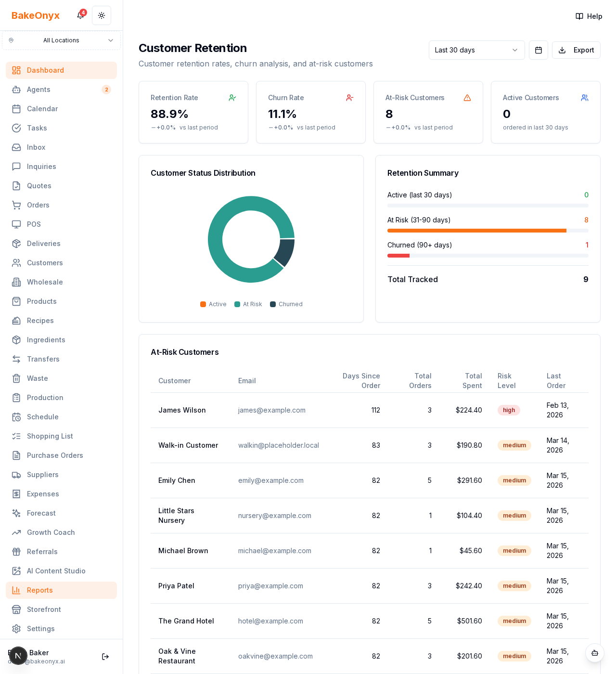Select Reports in sidebar
Image resolution: width=616 pixels, height=674 pixels.
61,590
